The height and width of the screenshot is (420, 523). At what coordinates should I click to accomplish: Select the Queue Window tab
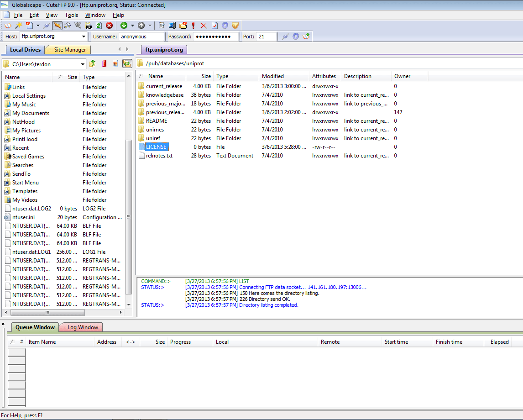tap(35, 327)
